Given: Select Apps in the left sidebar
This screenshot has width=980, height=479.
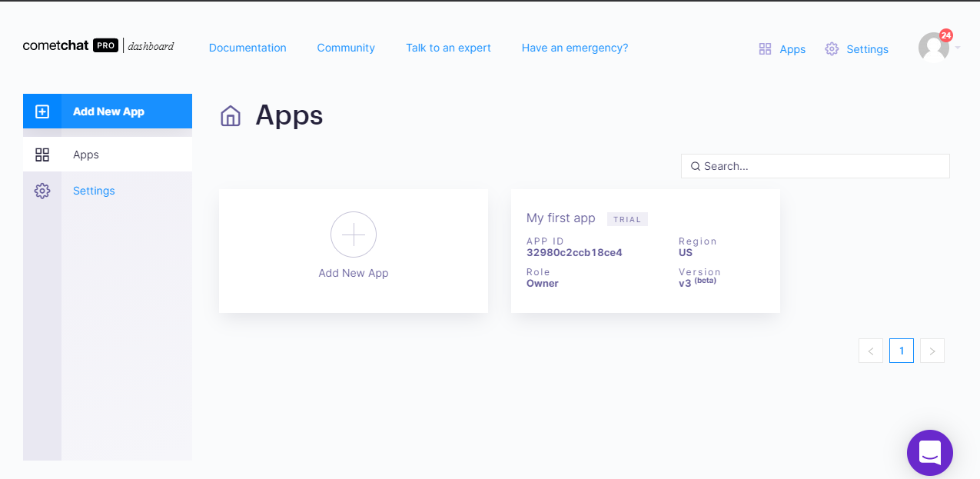Looking at the screenshot, I should point(108,155).
